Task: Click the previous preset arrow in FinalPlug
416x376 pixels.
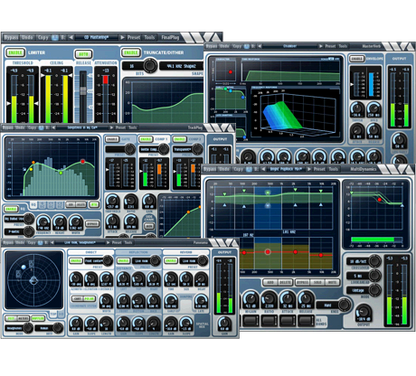Action: point(71,38)
